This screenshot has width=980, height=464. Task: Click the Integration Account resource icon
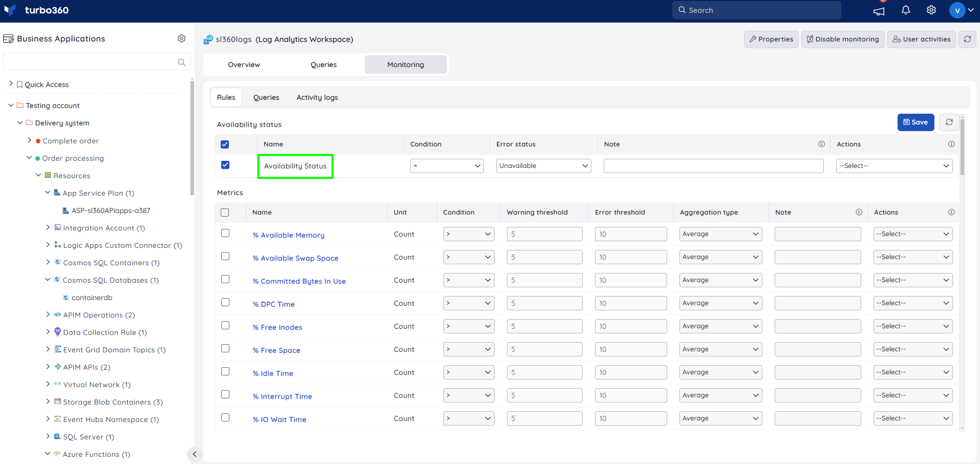click(57, 227)
